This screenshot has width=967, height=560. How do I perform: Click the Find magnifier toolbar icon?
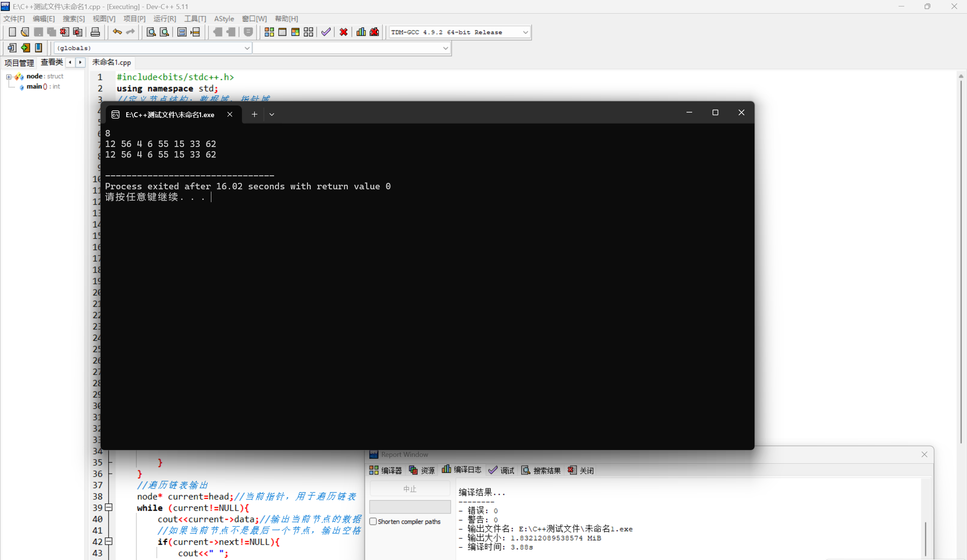(x=151, y=32)
